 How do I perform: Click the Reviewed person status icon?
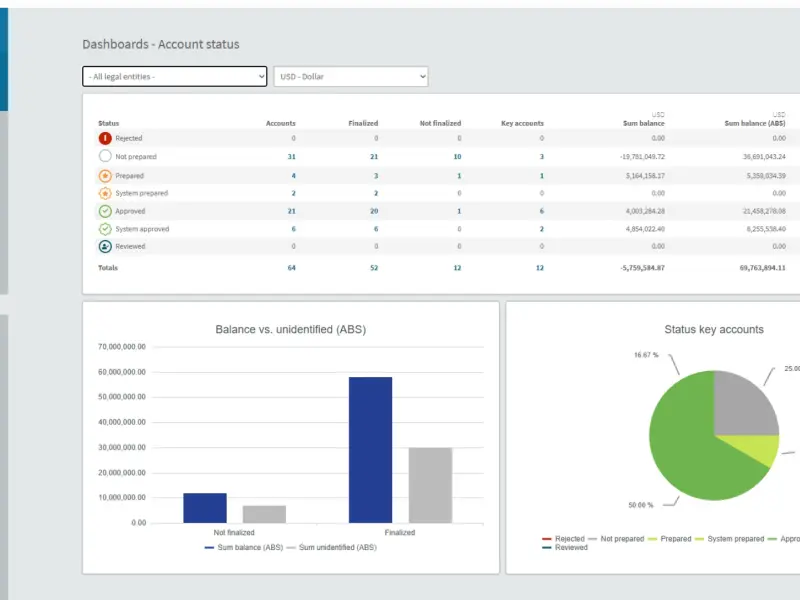pos(105,246)
